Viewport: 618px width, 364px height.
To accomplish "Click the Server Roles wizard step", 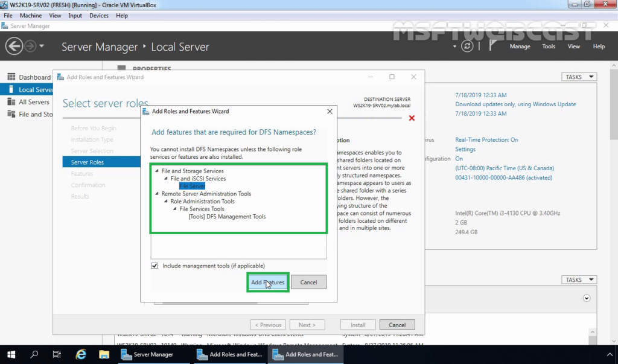I will click(x=101, y=162).
